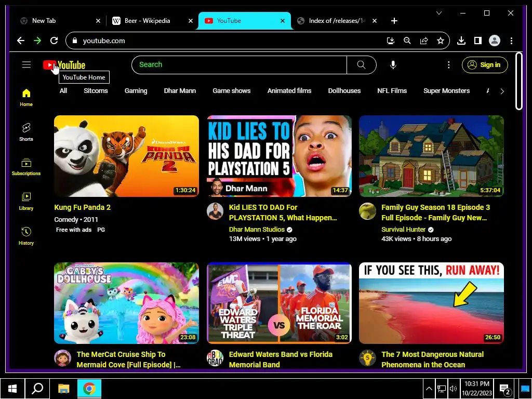Open Gabby's Dollhouse video thumbnail
Image resolution: width=532 pixels, height=399 pixels.
coord(127,303)
